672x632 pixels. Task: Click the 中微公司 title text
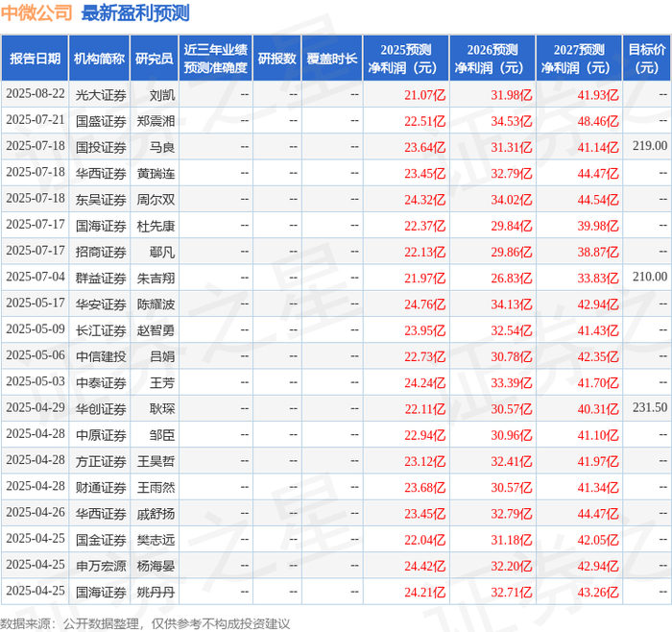click(x=36, y=13)
